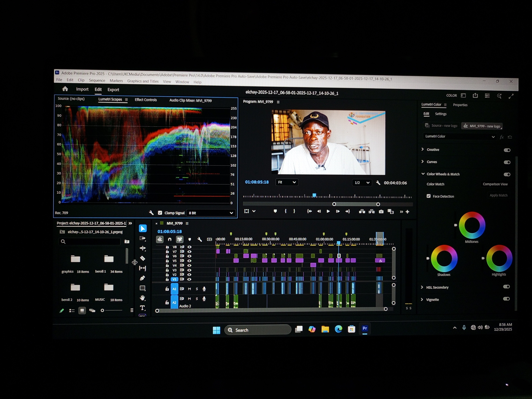Open Premiere Pro from the taskbar
This screenshot has height=399, width=532.
365,328
